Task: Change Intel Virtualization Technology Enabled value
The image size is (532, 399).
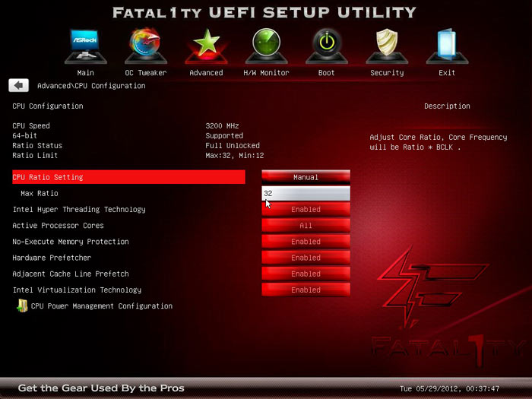Action: (306, 290)
